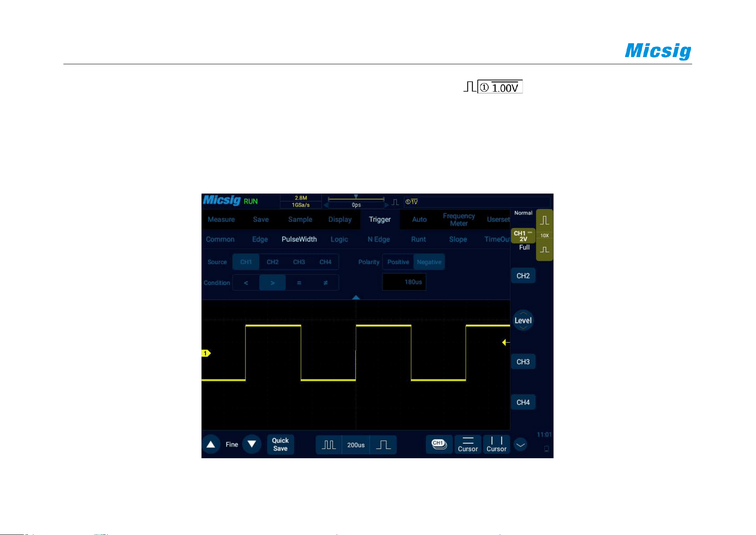Activate the vertical Cursor icon

(x=496, y=444)
